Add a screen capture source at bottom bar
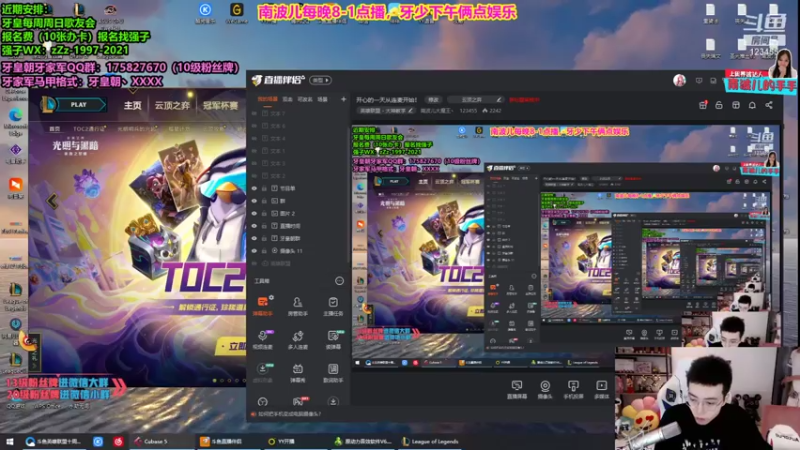 coord(516,389)
